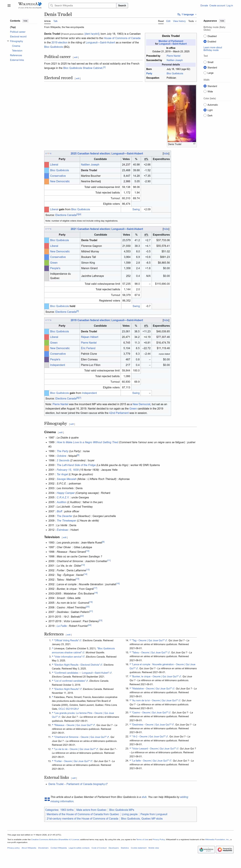Go to the Wikipedia logo home page
Image resolution: width=241 pixels, height=868 pixels.
(30, 5)
